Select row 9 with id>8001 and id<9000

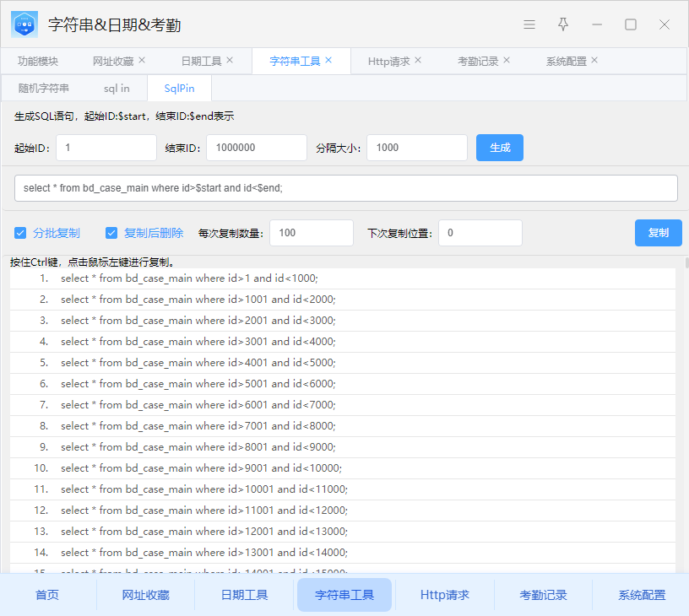coord(343,447)
